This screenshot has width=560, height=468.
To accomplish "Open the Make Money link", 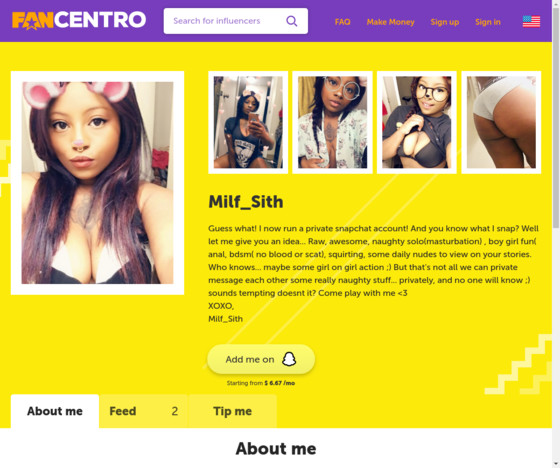I will coord(390,22).
